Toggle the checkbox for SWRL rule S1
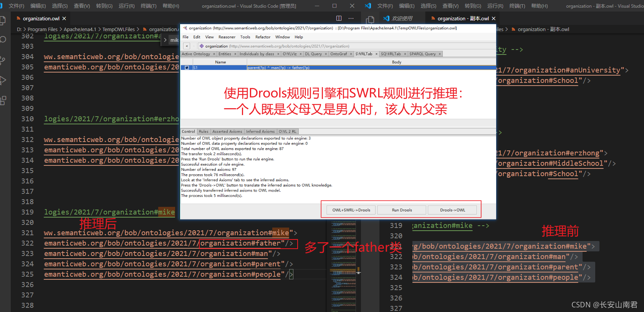Image resolution: width=644 pixels, height=312 pixels. tap(187, 68)
